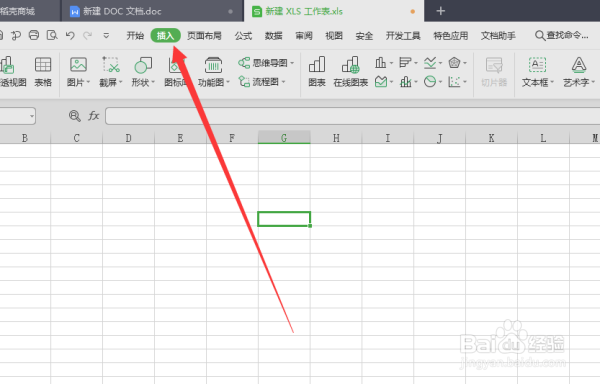Image resolution: width=600 pixels, height=384 pixels.
Task: Select the 插入 ribbon tab
Action: click(165, 36)
